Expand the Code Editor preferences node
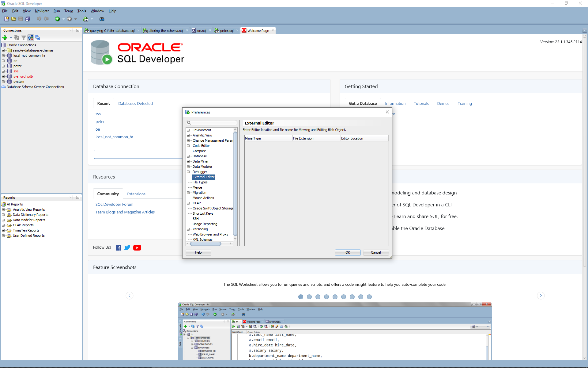 click(x=188, y=146)
